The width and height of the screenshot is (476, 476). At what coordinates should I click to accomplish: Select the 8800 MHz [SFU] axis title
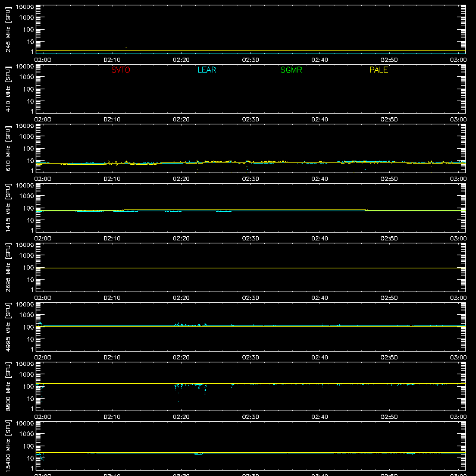point(8,386)
